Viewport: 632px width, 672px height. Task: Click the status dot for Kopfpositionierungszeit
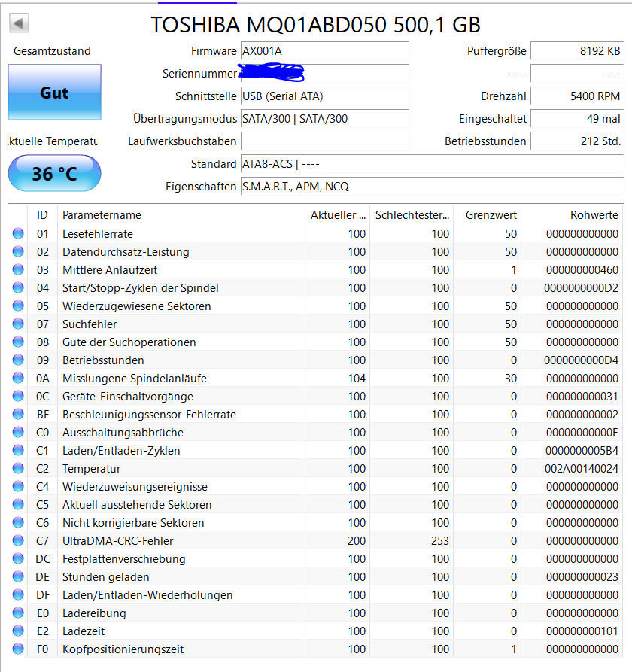coord(18,649)
